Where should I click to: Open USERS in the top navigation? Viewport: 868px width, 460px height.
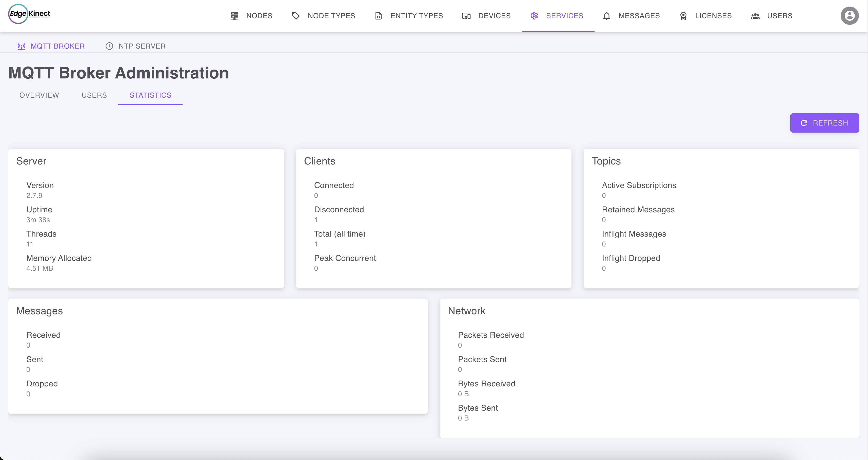771,16
